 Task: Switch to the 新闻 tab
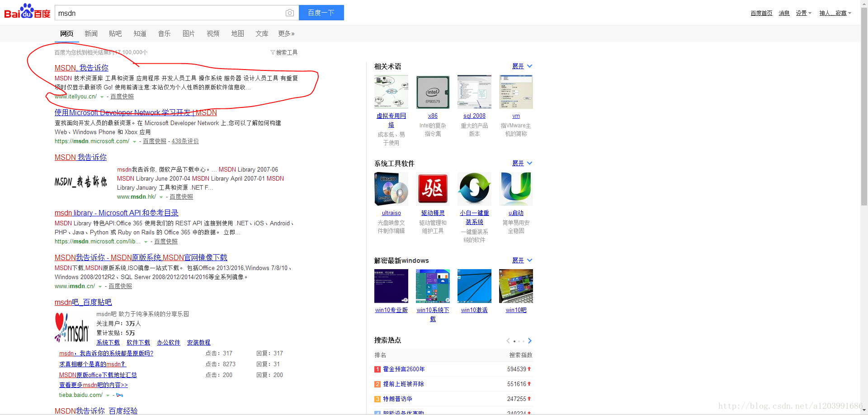[91, 33]
